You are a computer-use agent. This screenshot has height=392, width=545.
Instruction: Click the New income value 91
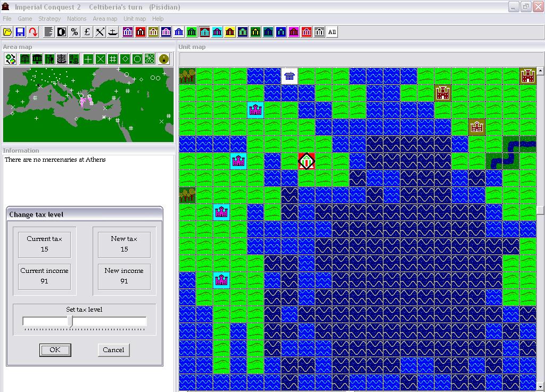click(124, 281)
